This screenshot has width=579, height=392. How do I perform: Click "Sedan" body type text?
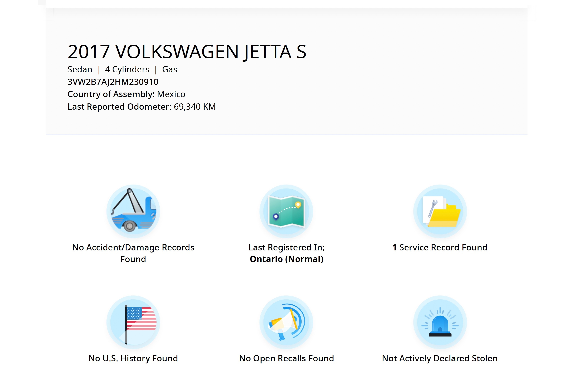pos(80,69)
